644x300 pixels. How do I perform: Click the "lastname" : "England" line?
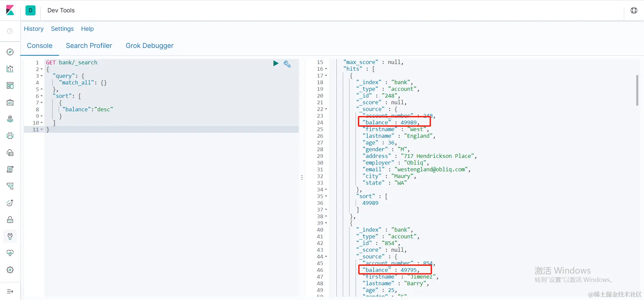point(399,136)
